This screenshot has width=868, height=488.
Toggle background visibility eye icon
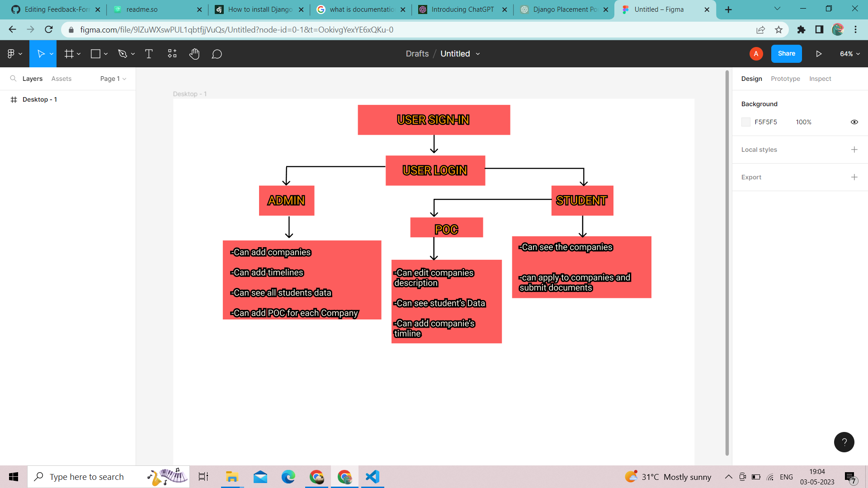854,122
